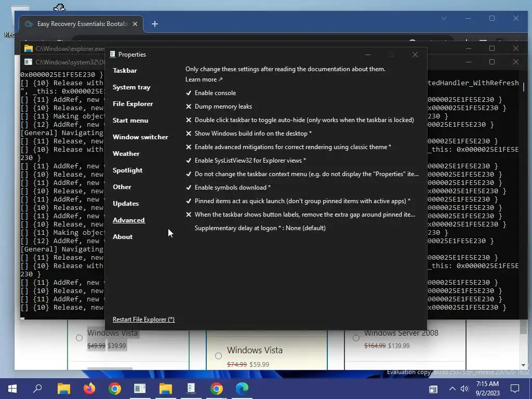Open the System tray section
Image resolution: width=532 pixels, height=399 pixels.
131,87
